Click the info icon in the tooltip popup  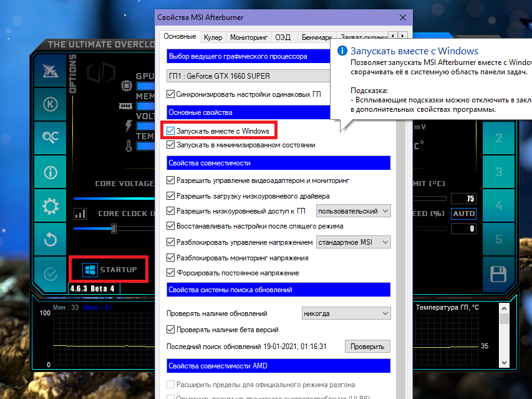pyautogui.click(x=342, y=51)
